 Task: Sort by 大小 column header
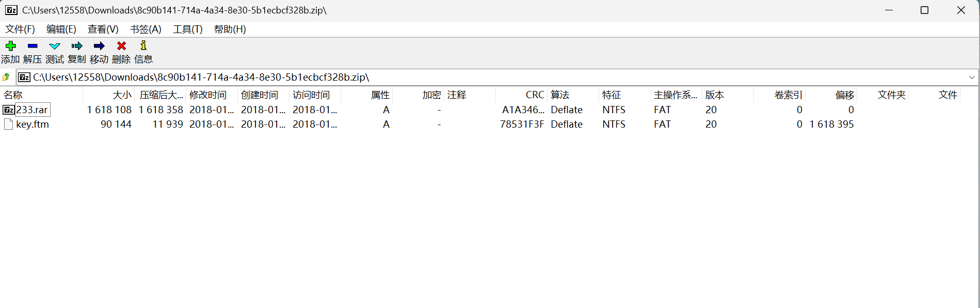[x=109, y=95]
